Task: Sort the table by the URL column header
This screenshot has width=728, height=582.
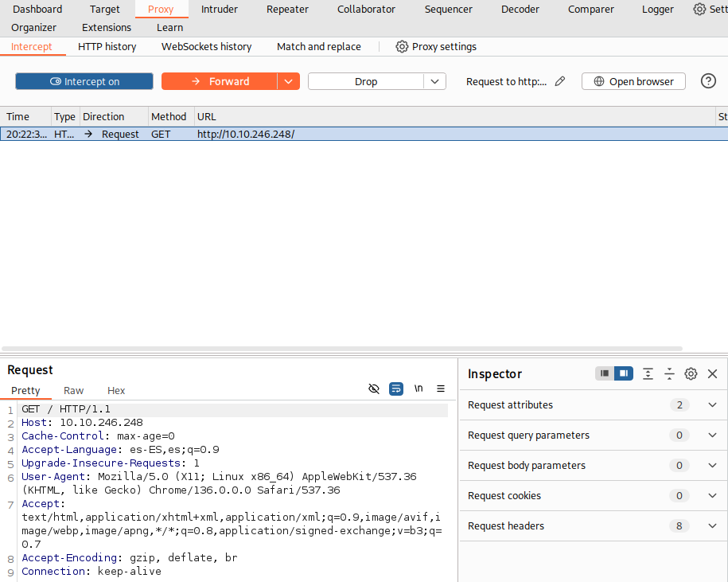Action: click(x=454, y=116)
